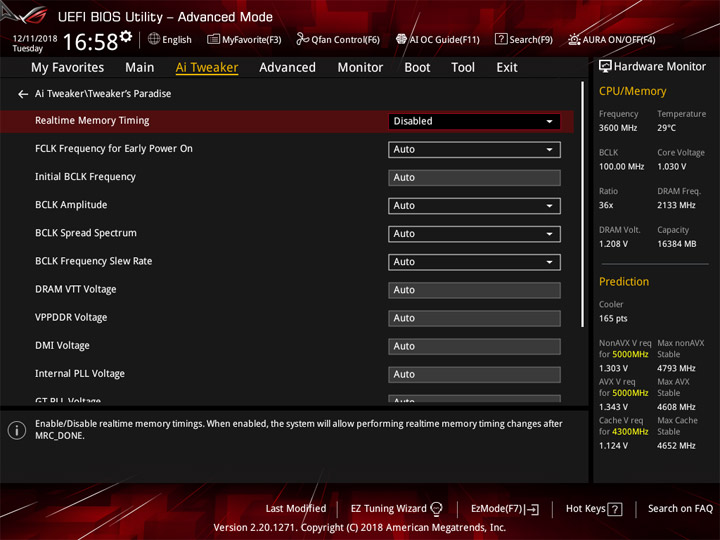Open BCLK Frequency Slew Rate dropdown
Viewport: 720px width, 540px height.
pos(474,262)
